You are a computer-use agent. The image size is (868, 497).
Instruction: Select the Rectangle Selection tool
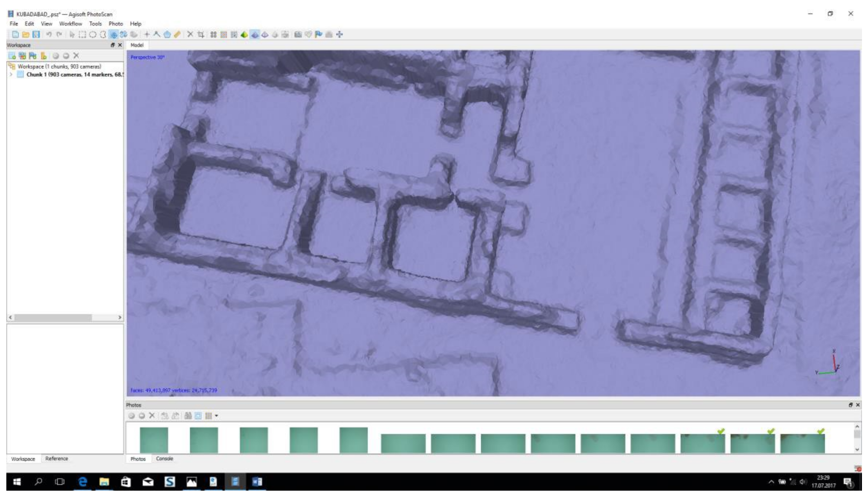82,34
